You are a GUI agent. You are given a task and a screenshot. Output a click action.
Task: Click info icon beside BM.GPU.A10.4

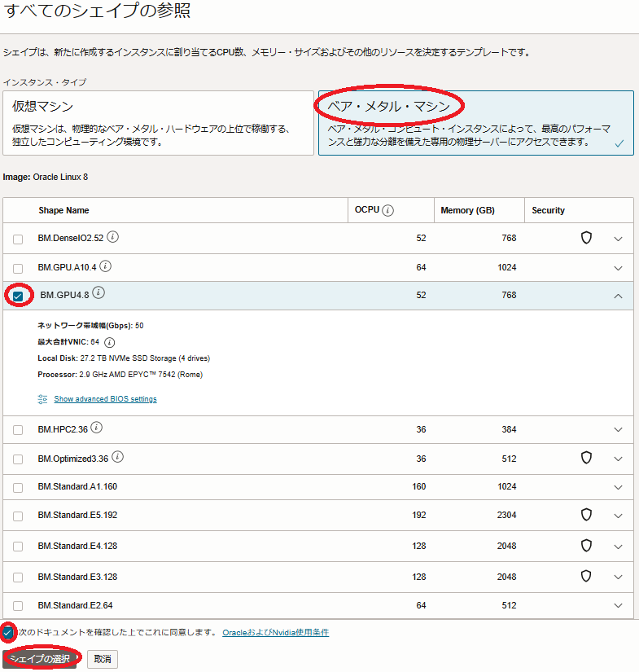(x=106, y=266)
